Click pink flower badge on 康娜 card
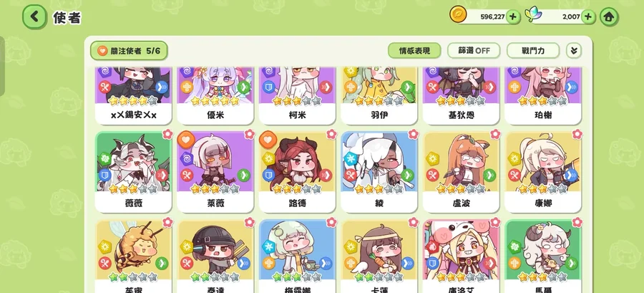Image resolution: width=644 pixels, height=293 pixels. pyautogui.click(x=577, y=134)
